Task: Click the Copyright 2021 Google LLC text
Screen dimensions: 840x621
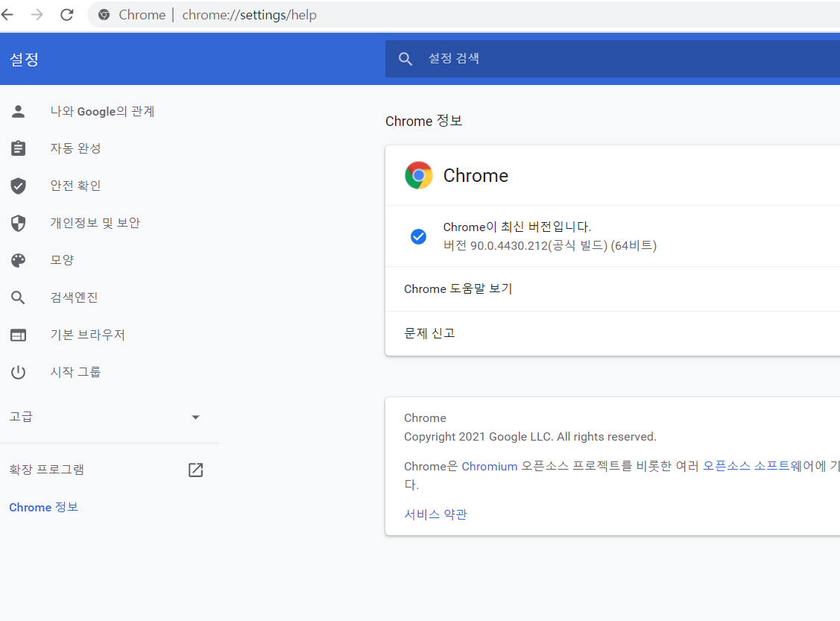Action: [x=530, y=437]
